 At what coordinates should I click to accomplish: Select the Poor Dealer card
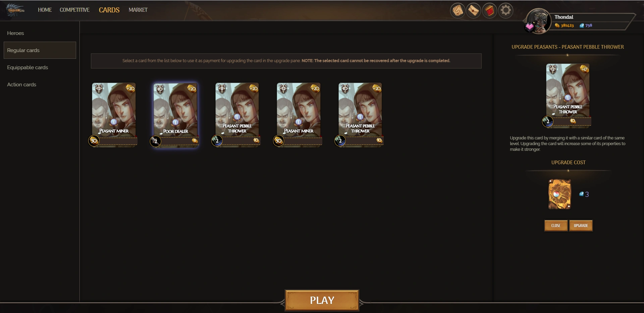click(x=175, y=115)
